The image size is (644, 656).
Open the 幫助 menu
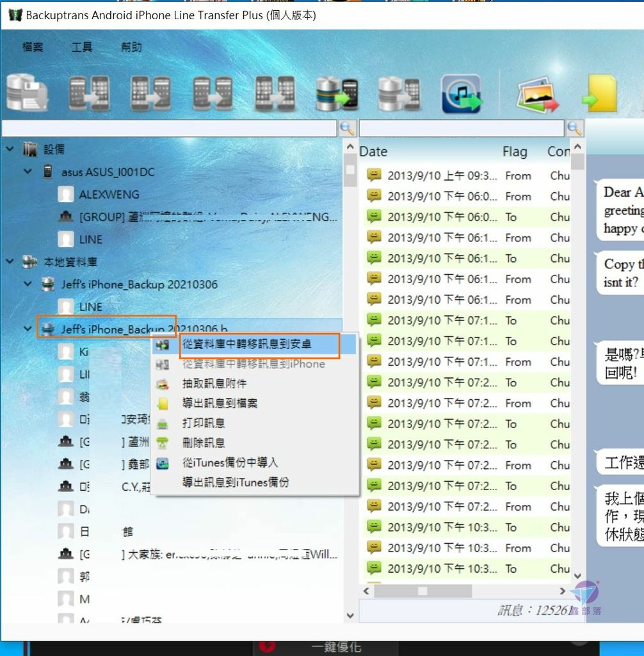click(x=131, y=47)
